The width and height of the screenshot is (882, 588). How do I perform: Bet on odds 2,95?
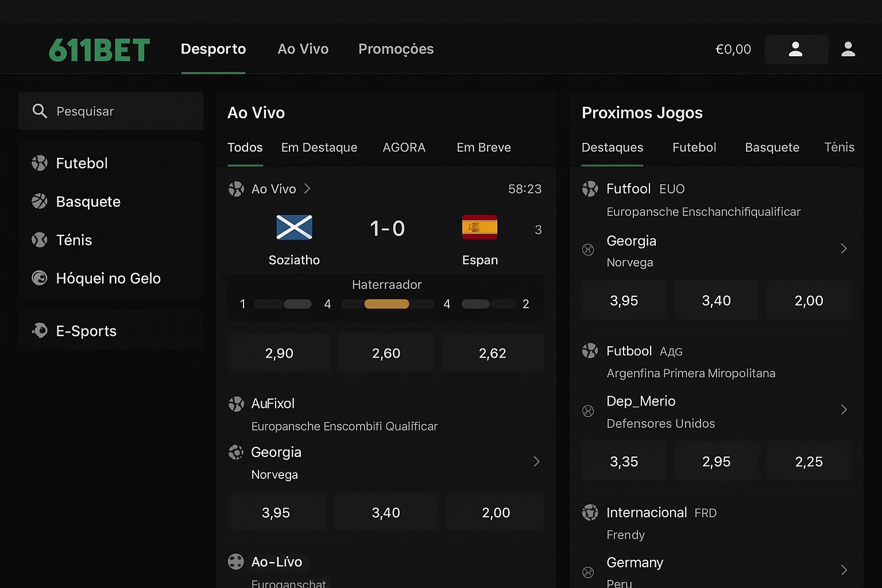click(x=717, y=461)
